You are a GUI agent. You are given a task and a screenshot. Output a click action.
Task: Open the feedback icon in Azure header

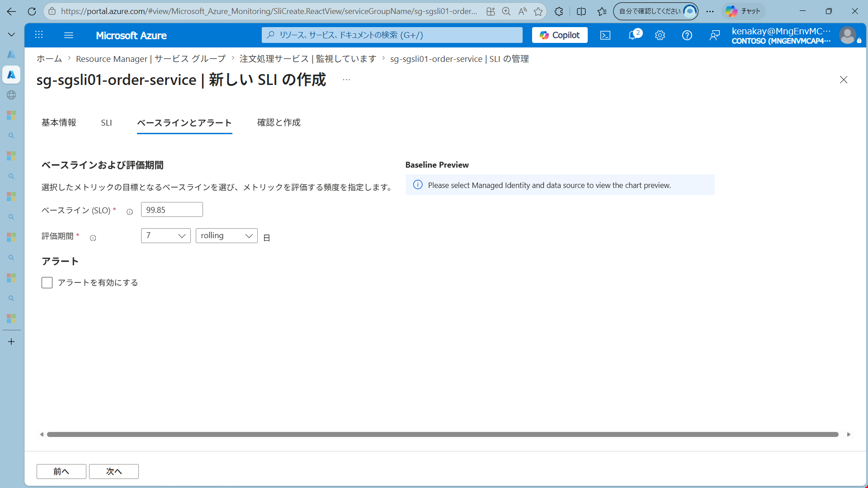pyautogui.click(x=715, y=35)
